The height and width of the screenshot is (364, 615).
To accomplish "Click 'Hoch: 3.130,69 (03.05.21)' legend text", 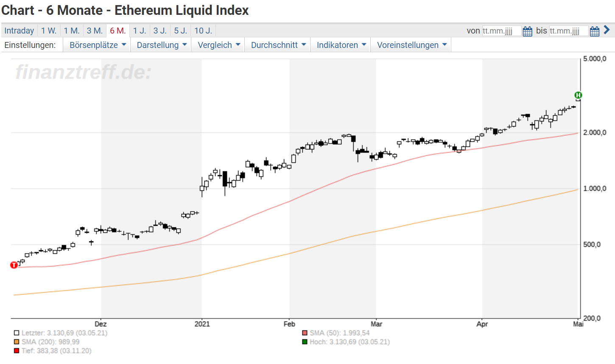I will (x=349, y=342).
